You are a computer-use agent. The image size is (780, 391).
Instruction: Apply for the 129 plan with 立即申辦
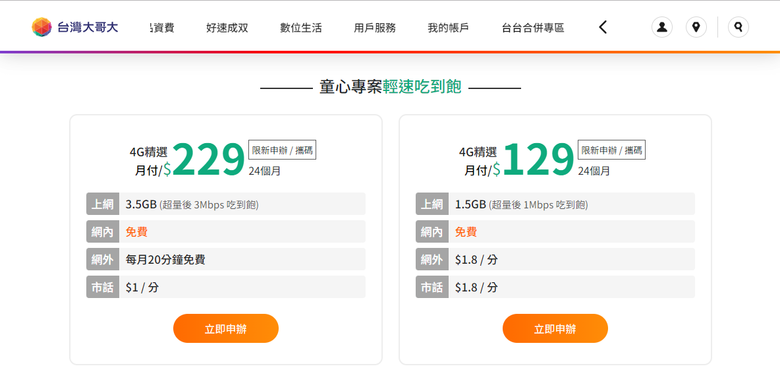click(555, 328)
